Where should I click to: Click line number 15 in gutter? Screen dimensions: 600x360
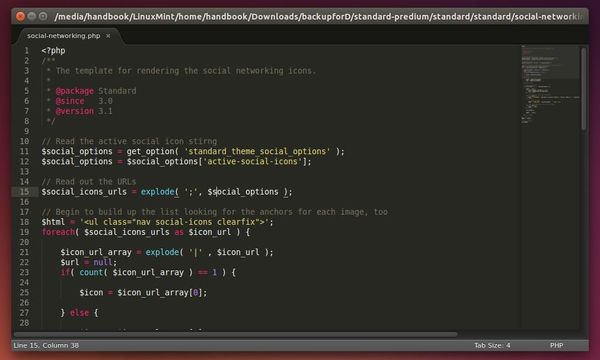pyautogui.click(x=24, y=192)
